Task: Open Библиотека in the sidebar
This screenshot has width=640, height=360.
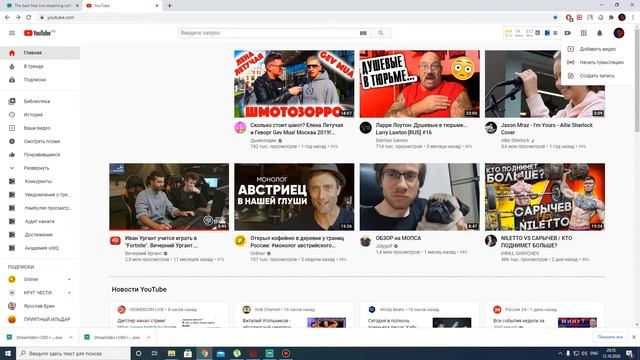Action: (x=40, y=101)
